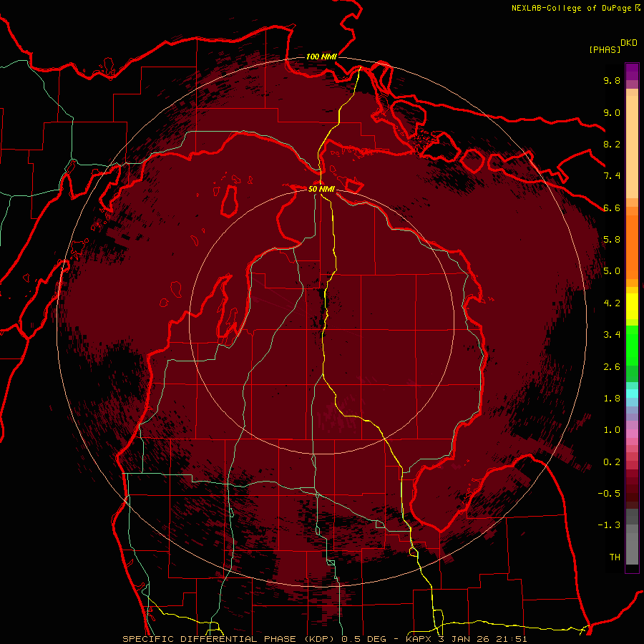This screenshot has width=644, height=644.
Task: Select the -0.5 scale value
Action: click(609, 494)
